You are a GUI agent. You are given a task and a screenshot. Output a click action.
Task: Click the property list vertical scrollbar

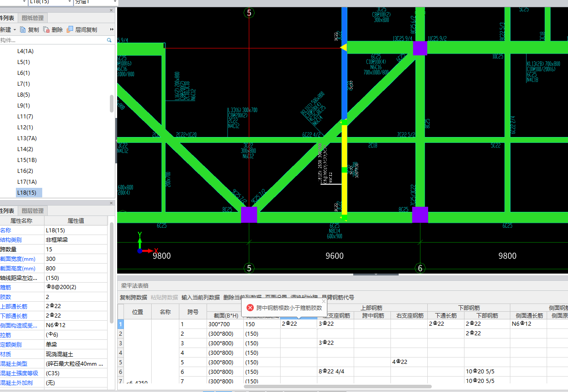112,273
